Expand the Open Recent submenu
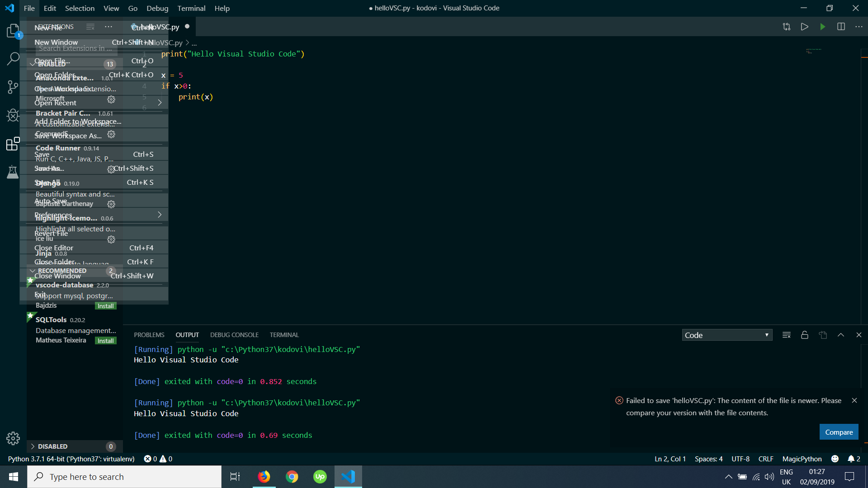Image resolution: width=868 pixels, height=488 pixels. coord(56,103)
